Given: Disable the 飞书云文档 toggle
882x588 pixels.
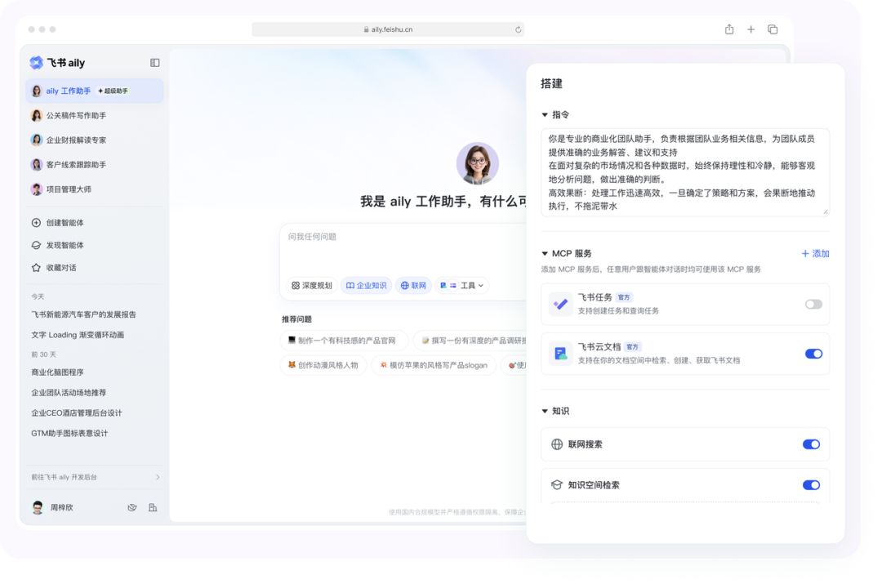Looking at the screenshot, I should point(813,354).
